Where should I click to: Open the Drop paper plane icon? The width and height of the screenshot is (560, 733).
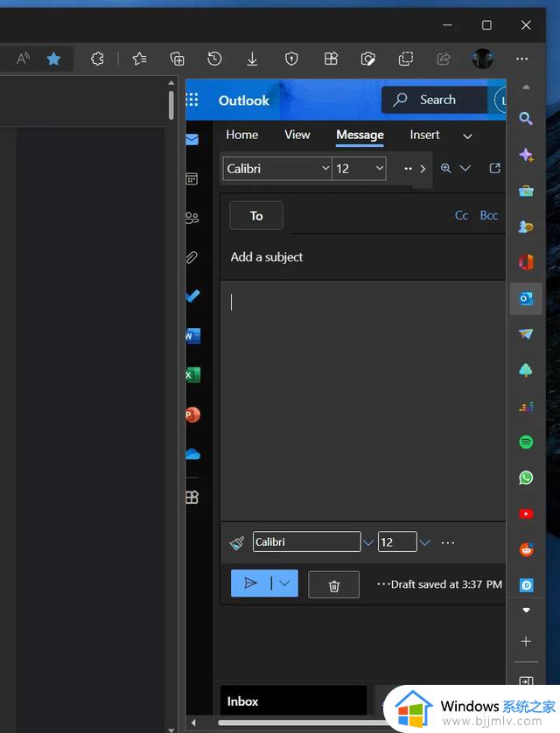(x=526, y=334)
